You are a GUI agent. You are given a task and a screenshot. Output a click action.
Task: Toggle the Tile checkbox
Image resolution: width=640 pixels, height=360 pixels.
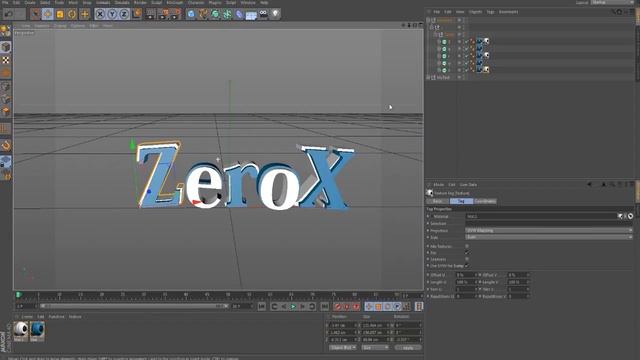pyautogui.click(x=467, y=253)
